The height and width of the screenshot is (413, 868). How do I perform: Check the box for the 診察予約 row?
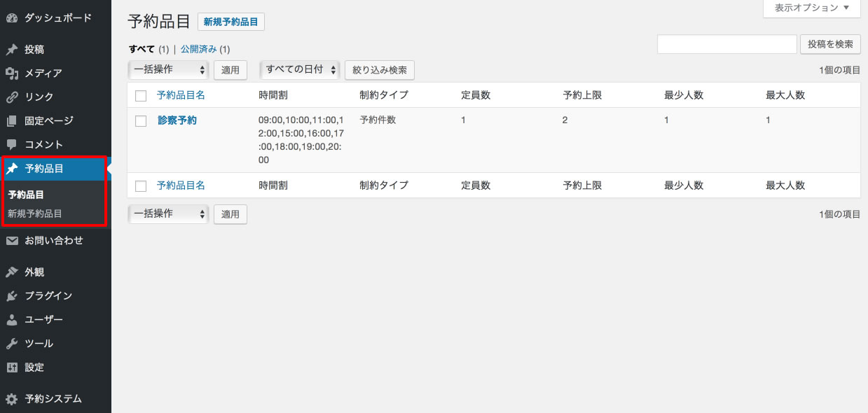click(141, 120)
